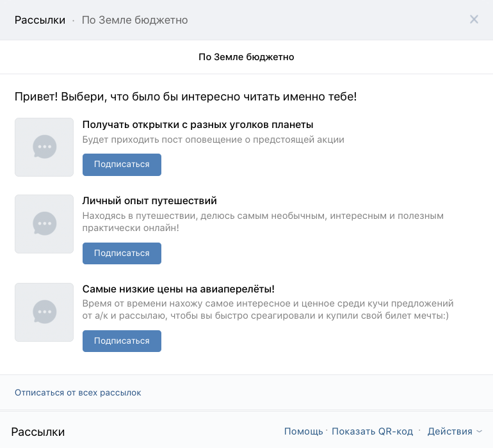Image resolution: width=493 pixels, height=448 pixels.
Task: Expand the Действия dropdown
Action: coord(455,431)
